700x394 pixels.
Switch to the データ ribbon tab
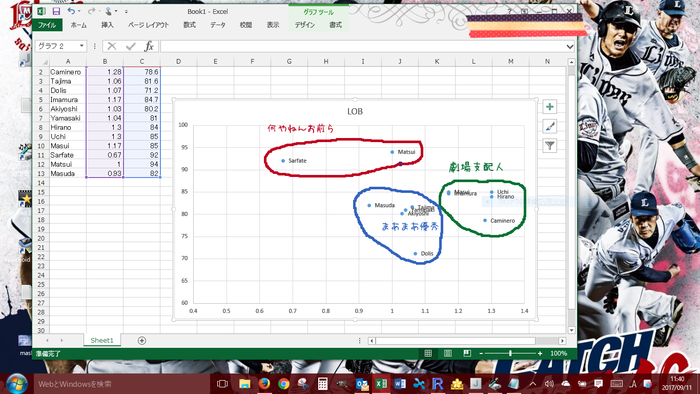[x=218, y=25]
